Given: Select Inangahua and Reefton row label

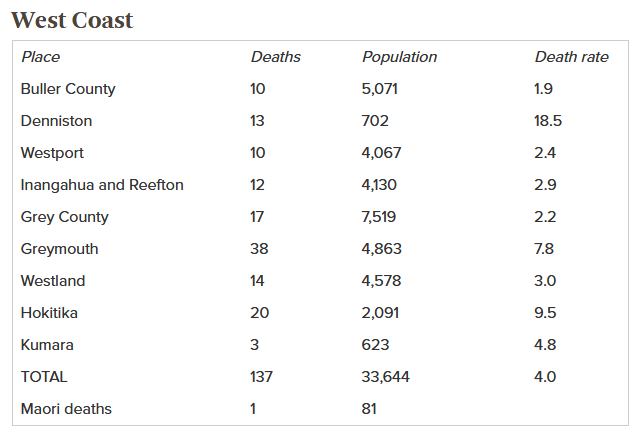Looking at the screenshot, I should click(102, 185).
